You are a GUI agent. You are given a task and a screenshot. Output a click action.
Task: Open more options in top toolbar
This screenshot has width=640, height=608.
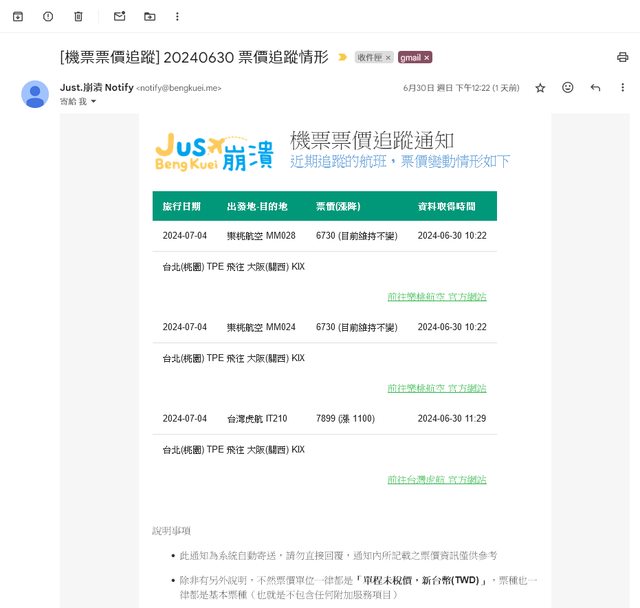(x=178, y=17)
